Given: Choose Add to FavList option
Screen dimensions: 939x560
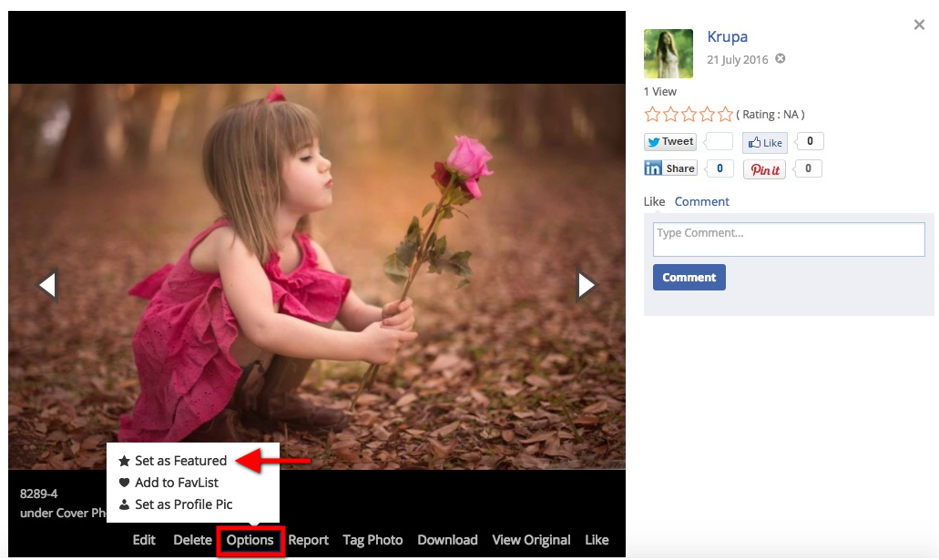Looking at the screenshot, I should tap(176, 483).
